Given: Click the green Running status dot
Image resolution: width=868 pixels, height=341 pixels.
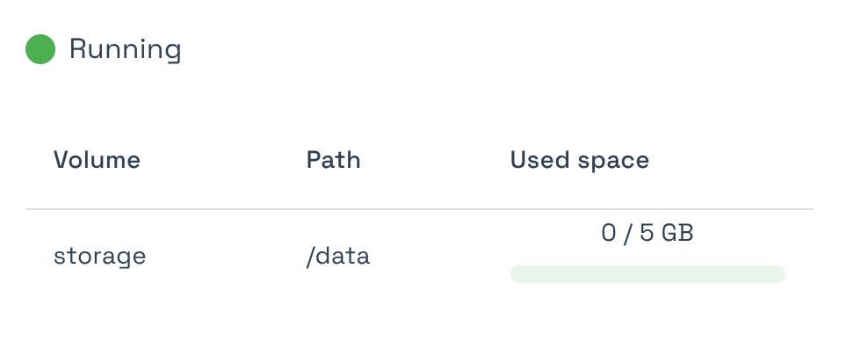Looking at the screenshot, I should 40,49.
